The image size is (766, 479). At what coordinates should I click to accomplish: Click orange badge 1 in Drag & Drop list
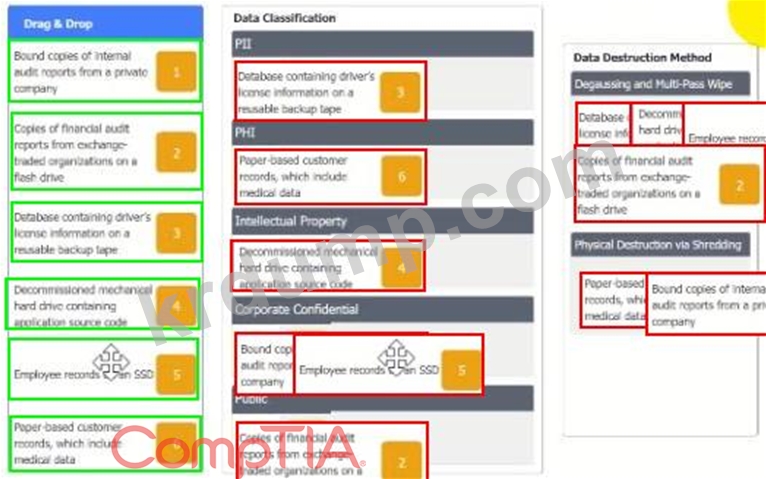pyautogui.click(x=176, y=73)
